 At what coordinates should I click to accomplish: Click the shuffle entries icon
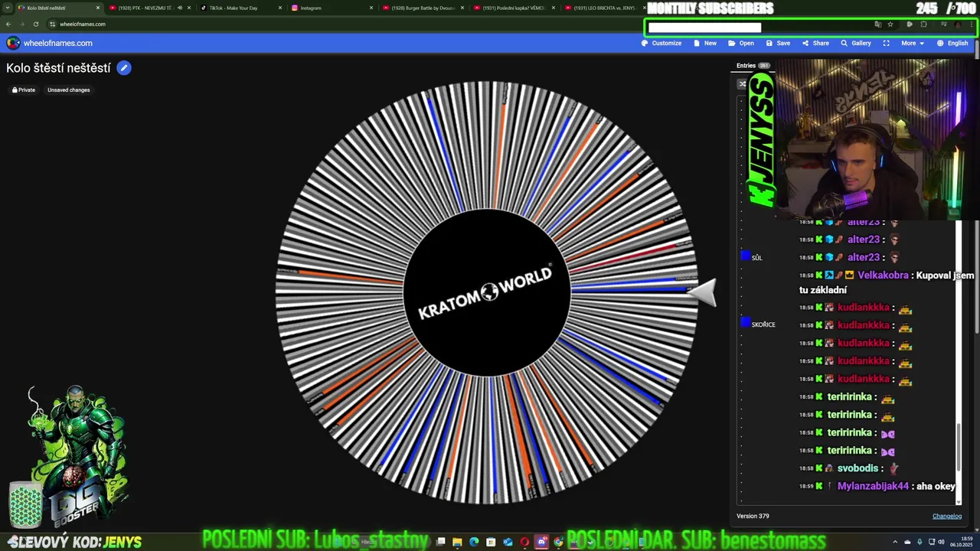(x=742, y=83)
